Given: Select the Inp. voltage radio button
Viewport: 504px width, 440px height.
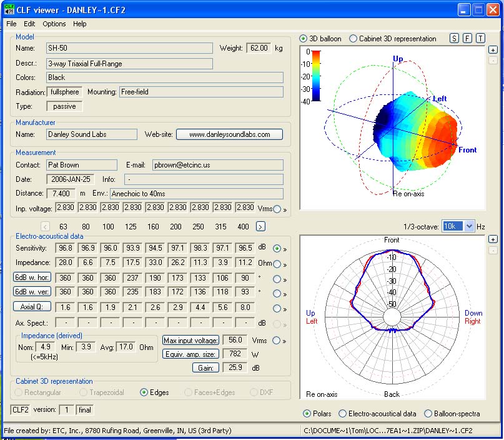Looking at the screenshot, I should click(x=277, y=209).
